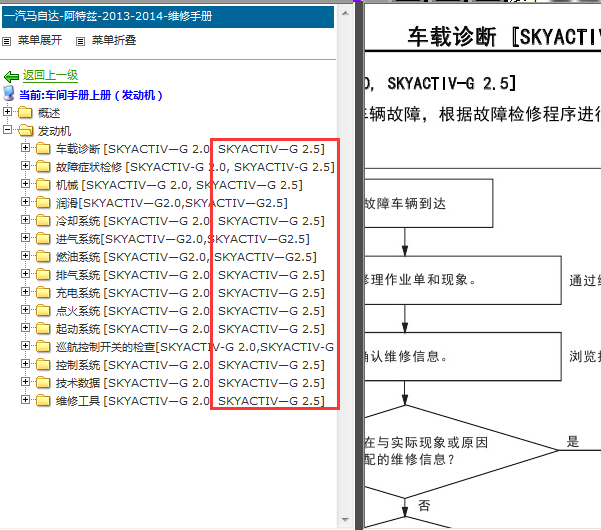Expand the 巡航控制开关的检查 node
The width and height of the screenshot is (601, 530).
(25, 346)
